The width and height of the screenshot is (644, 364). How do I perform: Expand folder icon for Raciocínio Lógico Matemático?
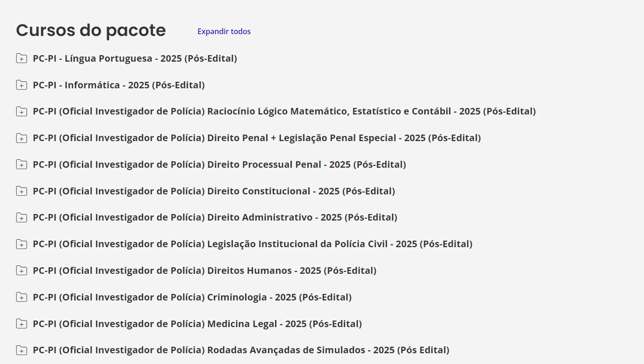[x=22, y=112]
